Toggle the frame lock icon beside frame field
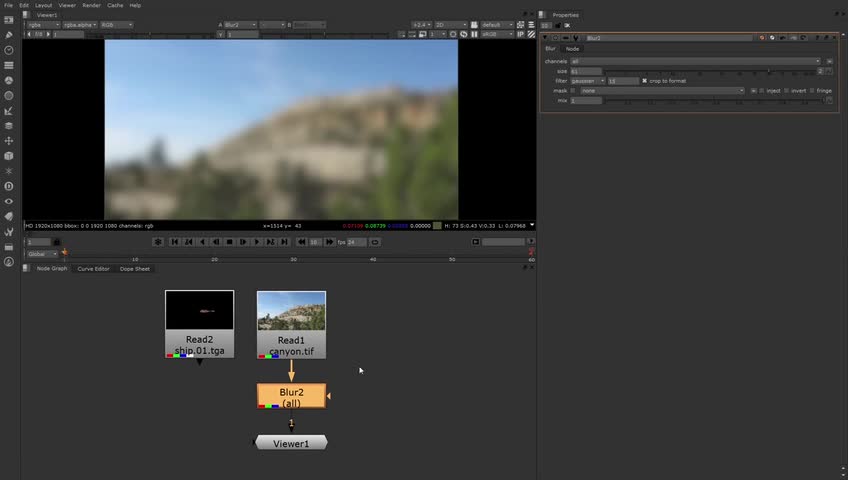The height and width of the screenshot is (480, 848). 57,242
